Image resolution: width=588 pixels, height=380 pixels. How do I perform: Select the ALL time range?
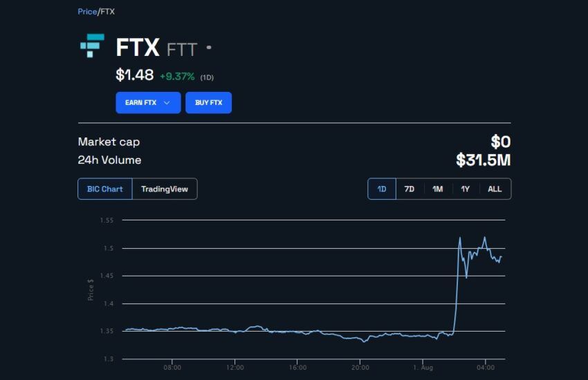click(x=495, y=189)
